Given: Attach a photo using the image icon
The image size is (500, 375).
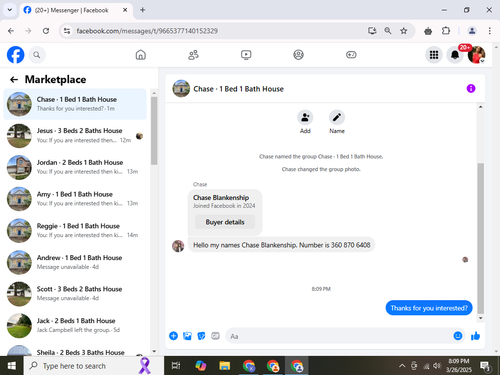Looking at the screenshot, I should coord(187,336).
